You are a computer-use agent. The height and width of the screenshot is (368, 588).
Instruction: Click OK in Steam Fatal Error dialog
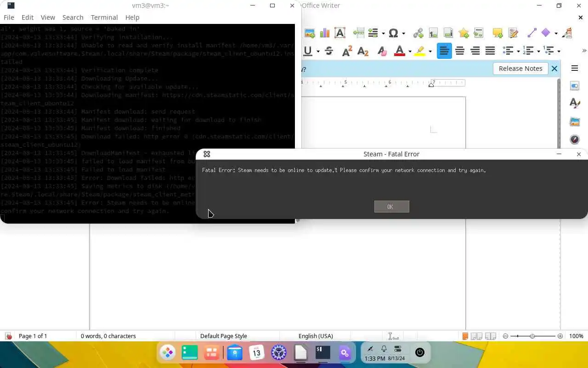(391, 207)
